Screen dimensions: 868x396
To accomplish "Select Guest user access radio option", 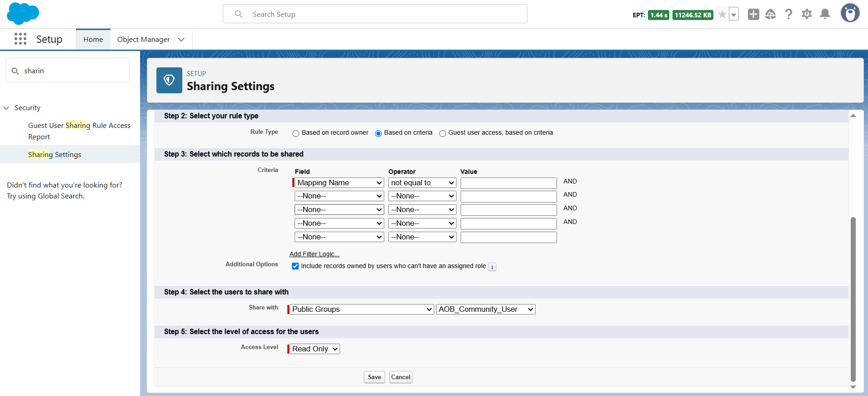I will pyautogui.click(x=442, y=133).
